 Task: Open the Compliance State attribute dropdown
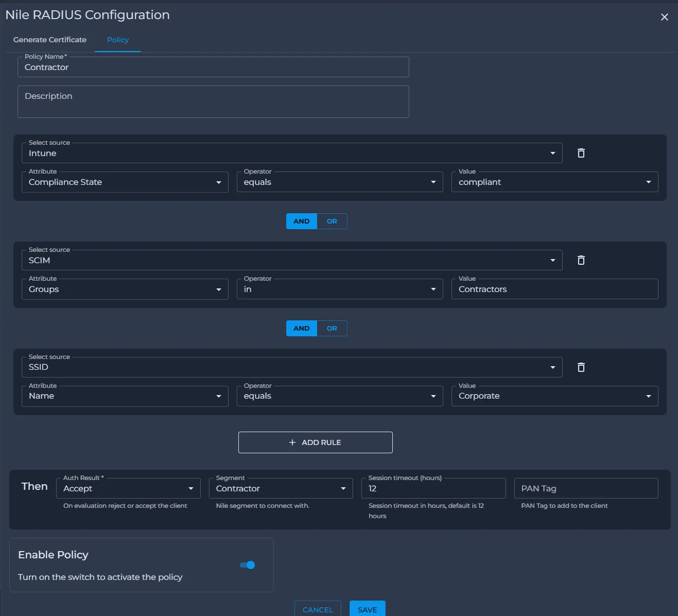pyautogui.click(x=125, y=182)
